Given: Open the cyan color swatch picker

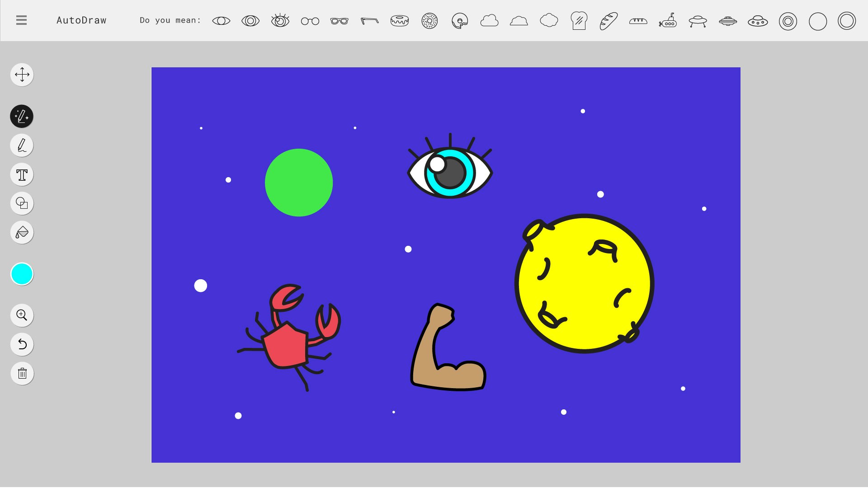Looking at the screenshot, I should click(22, 273).
